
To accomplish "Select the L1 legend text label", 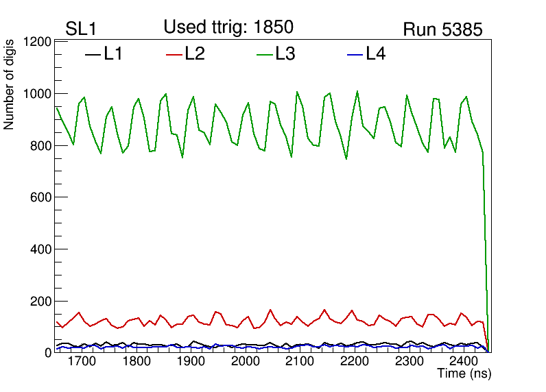I will pos(113,54).
